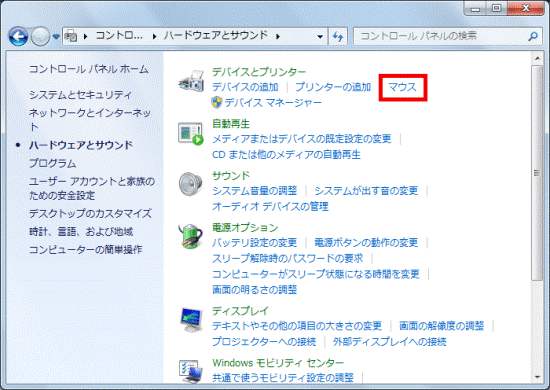The height and width of the screenshot is (390, 550).
Task: Click the Display monitor icon
Action: pos(191,320)
